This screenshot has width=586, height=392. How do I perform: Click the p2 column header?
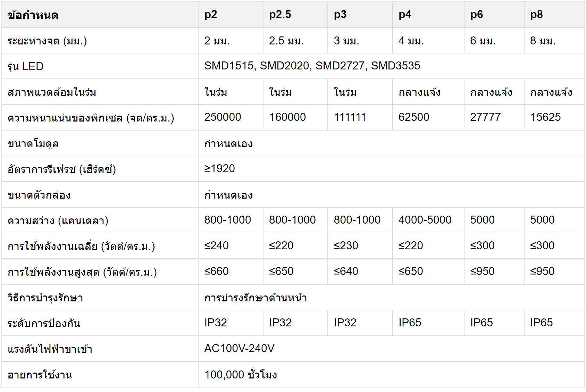tap(231, 15)
